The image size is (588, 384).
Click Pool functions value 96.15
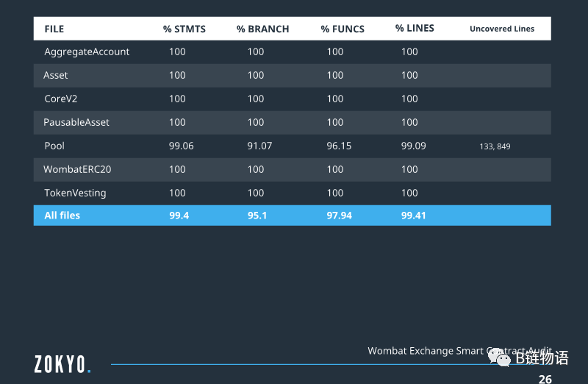pos(339,146)
